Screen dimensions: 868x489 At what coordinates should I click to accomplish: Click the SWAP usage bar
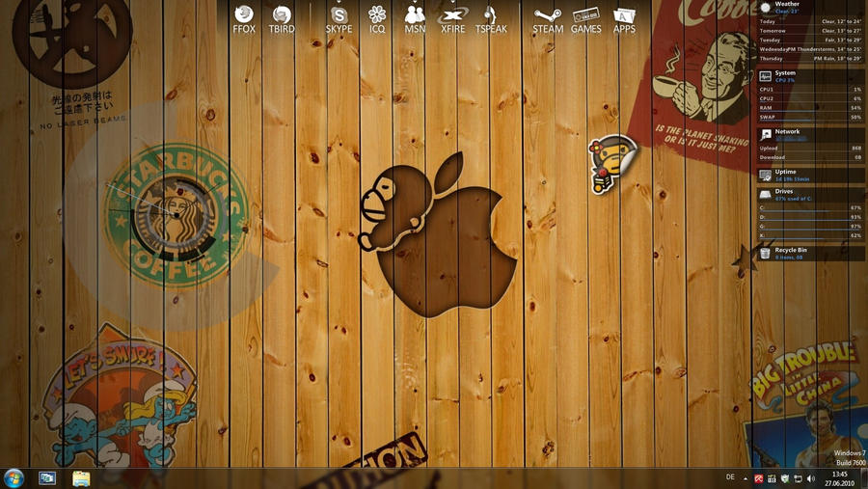point(810,117)
